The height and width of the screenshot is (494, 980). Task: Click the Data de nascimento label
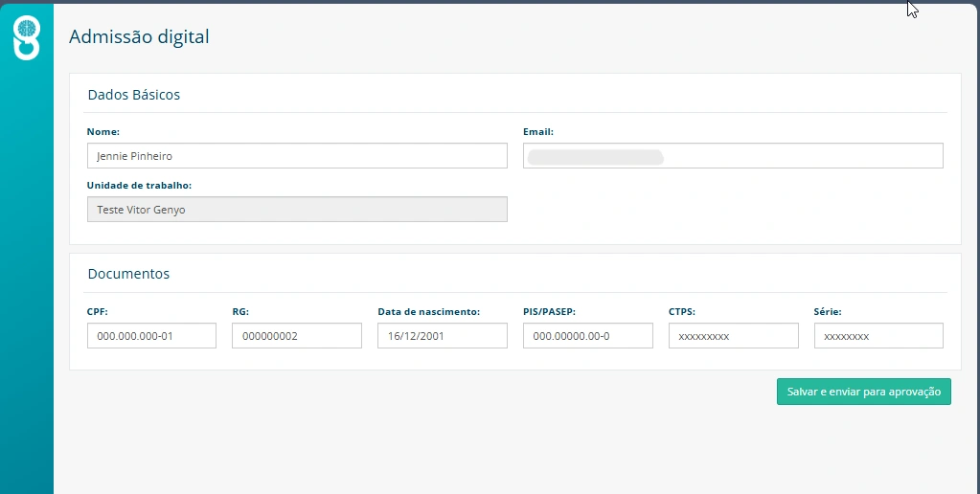click(x=429, y=311)
